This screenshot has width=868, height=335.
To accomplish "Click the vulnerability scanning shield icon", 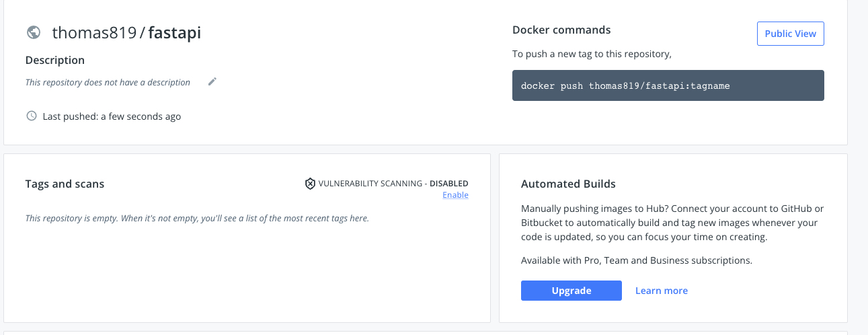I will [x=310, y=184].
